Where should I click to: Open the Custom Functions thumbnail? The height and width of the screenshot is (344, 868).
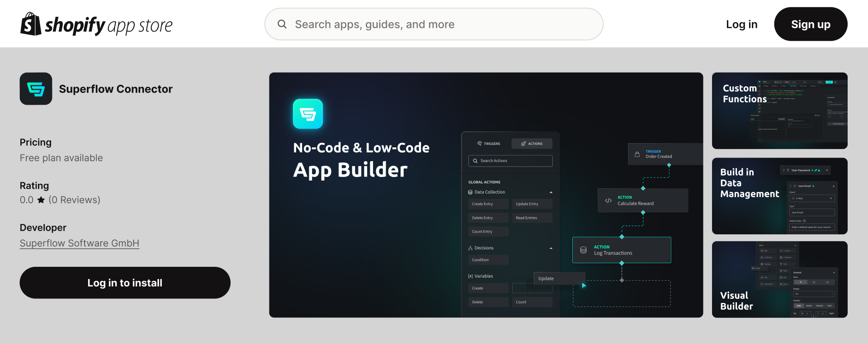[x=780, y=111]
